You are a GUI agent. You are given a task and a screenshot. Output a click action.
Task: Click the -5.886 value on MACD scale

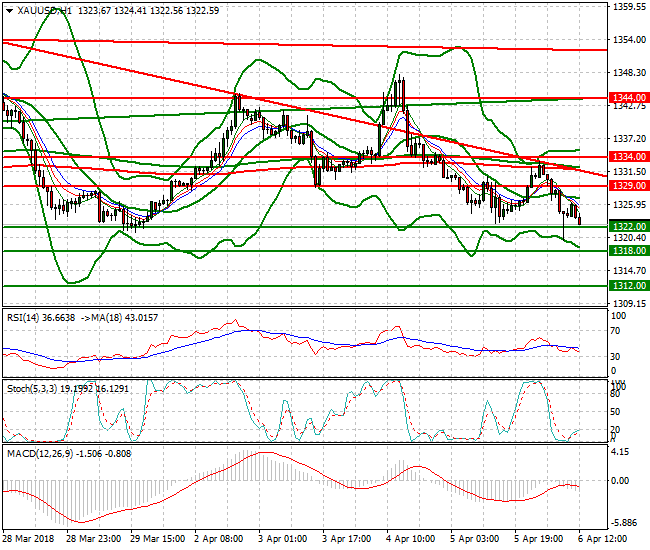point(624,523)
